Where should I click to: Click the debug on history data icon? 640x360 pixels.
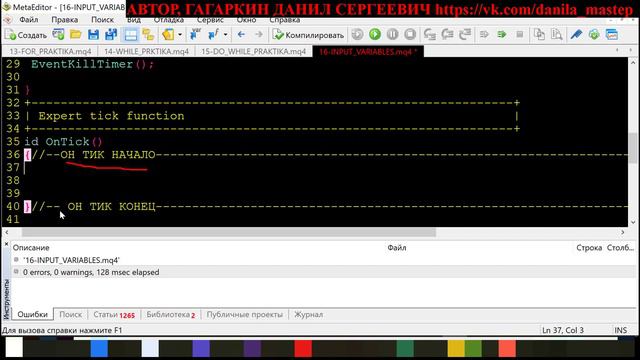coord(357,35)
